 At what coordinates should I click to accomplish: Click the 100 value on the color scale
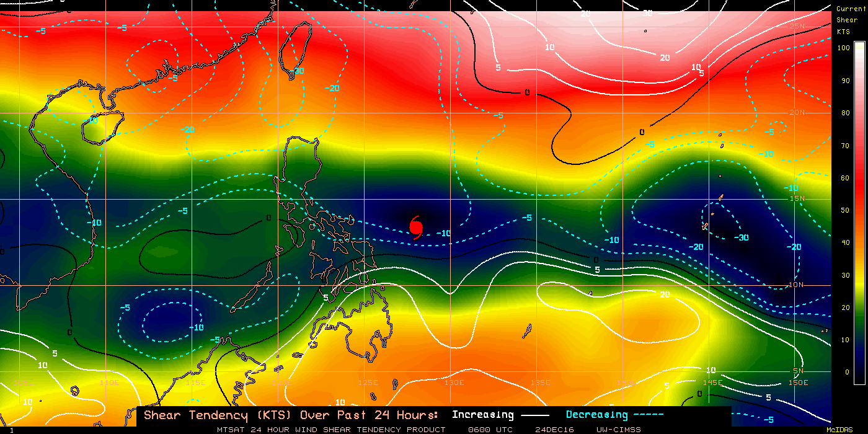pyautogui.click(x=843, y=48)
